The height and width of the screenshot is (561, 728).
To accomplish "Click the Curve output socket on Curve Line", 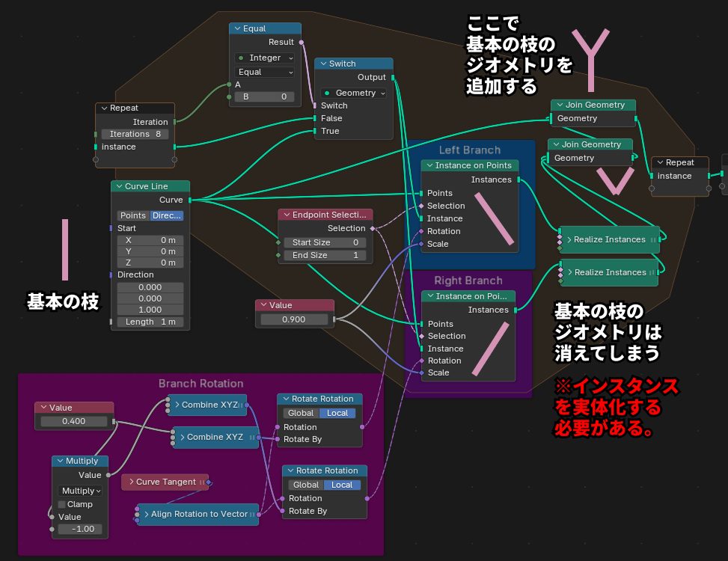I will point(190,200).
